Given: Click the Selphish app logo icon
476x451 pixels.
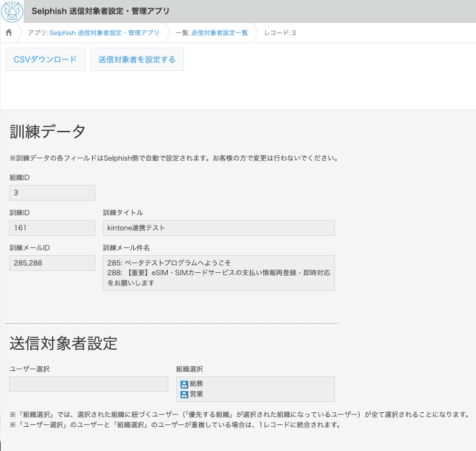Looking at the screenshot, I should tap(12, 12).
